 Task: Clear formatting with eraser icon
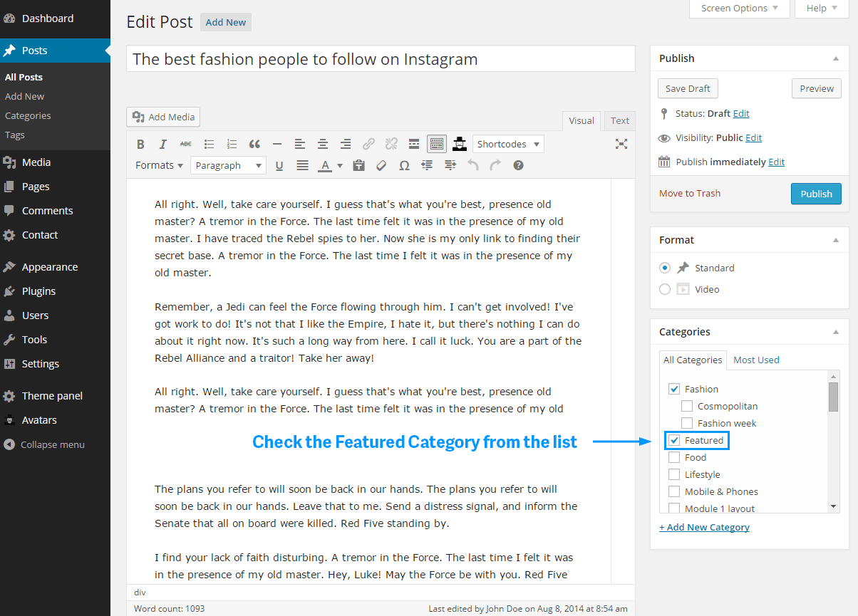click(381, 165)
